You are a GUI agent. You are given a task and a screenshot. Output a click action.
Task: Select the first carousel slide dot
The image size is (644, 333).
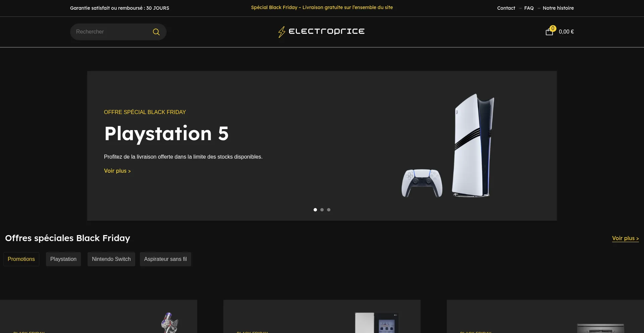315,210
